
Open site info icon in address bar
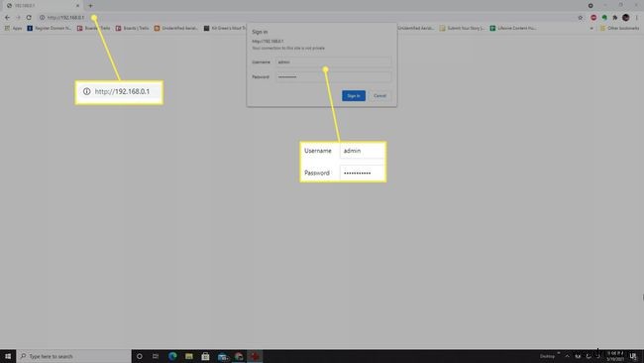(42, 17)
